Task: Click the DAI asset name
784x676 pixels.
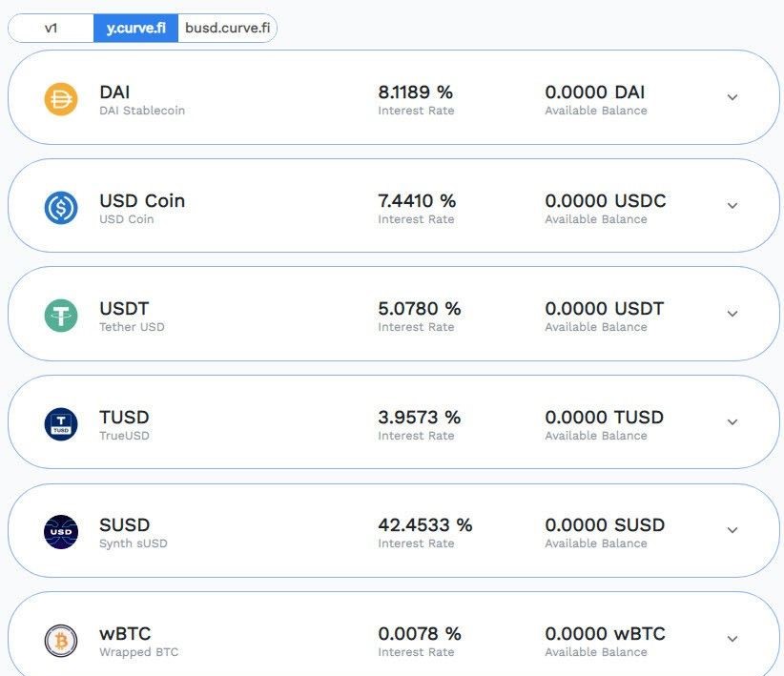Action: [114, 92]
